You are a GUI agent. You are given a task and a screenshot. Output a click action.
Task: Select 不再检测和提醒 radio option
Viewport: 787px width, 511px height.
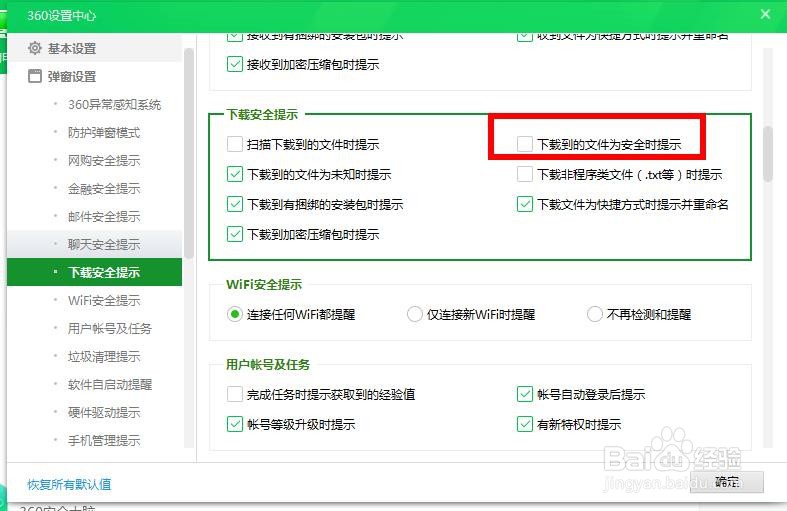[594, 314]
